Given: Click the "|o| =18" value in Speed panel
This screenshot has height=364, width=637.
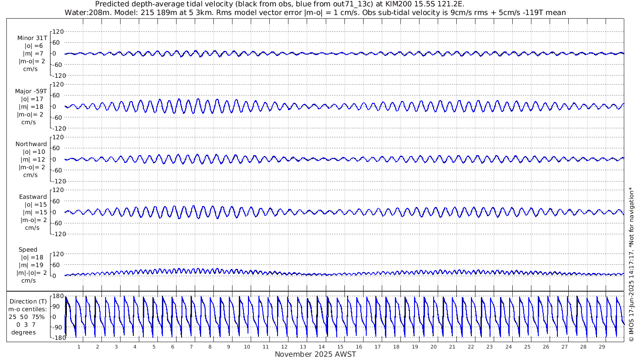Looking at the screenshot, I should pos(31,257).
